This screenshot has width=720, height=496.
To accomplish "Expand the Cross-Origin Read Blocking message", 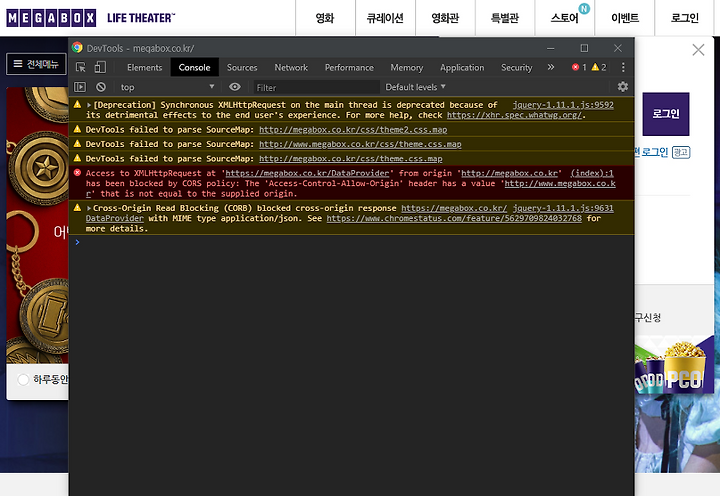I will click(x=89, y=209).
